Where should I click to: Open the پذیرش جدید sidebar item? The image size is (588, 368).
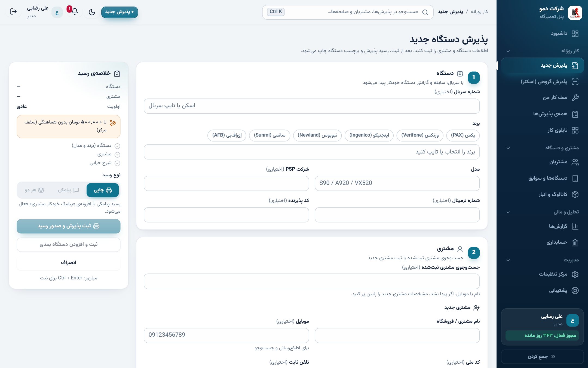[542, 65]
